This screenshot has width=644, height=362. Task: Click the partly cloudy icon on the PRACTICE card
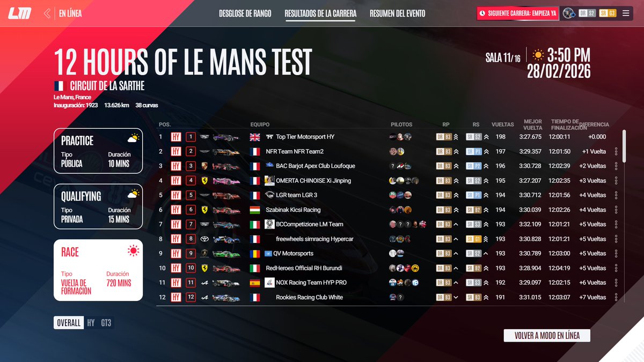pyautogui.click(x=133, y=138)
